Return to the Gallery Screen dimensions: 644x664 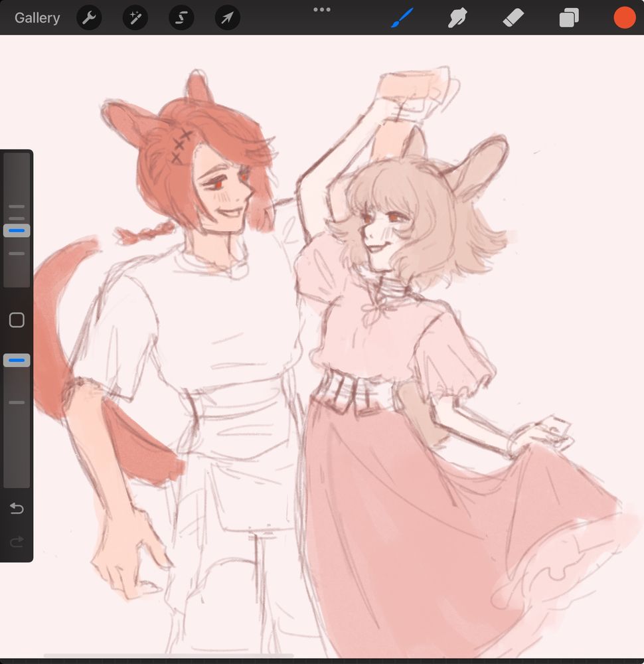(37, 18)
